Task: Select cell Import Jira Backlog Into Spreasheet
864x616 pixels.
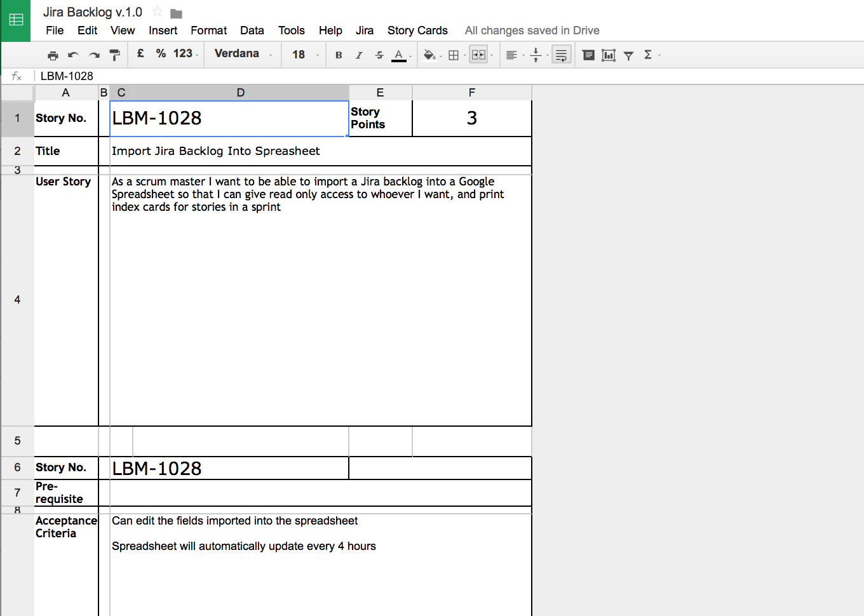Action: point(321,151)
